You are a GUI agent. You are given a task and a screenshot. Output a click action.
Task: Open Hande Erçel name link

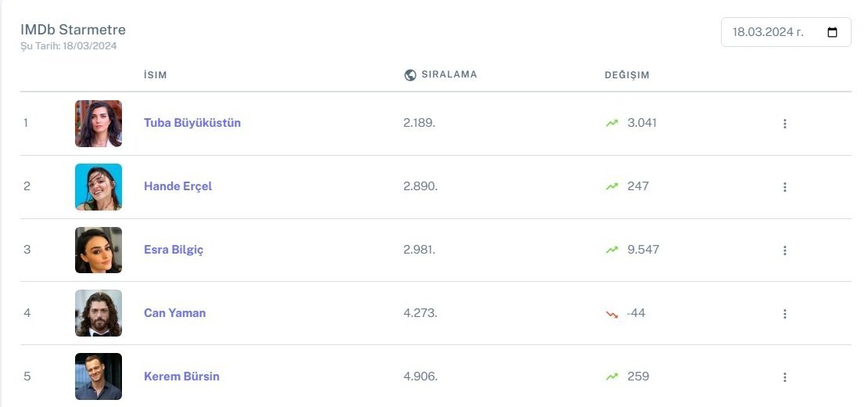tap(178, 186)
